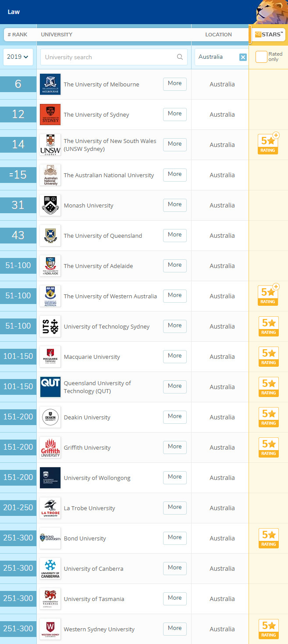Click Western Australia's 5-star plus rating badge
288x644 pixels.
(x=268, y=295)
